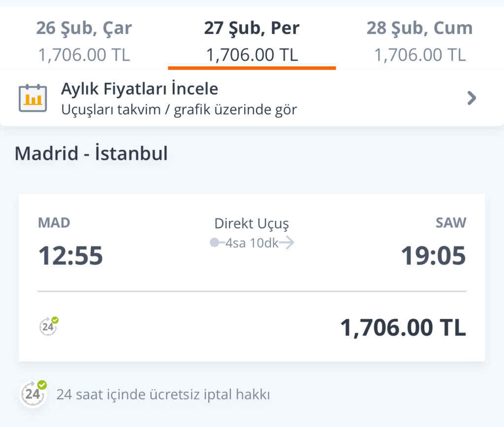Image resolution: width=504 pixels, height=427 pixels.
Task: Click the 24-hour icon inside the flight card
Action: pyautogui.click(x=48, y=326)
